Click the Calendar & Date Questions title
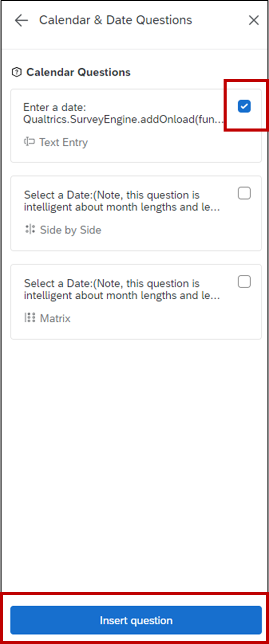Screen dimensions: 269x644 point(116,20)
